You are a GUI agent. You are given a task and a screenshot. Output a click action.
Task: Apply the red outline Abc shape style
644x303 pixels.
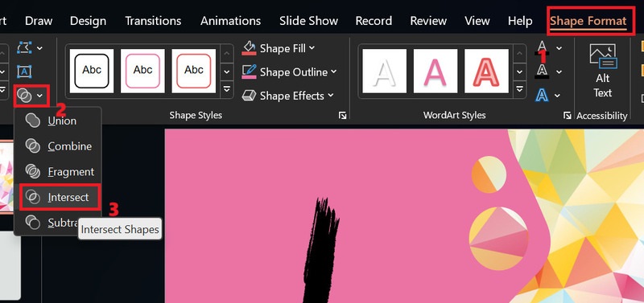pyautogui.click(x=193, y=71)
